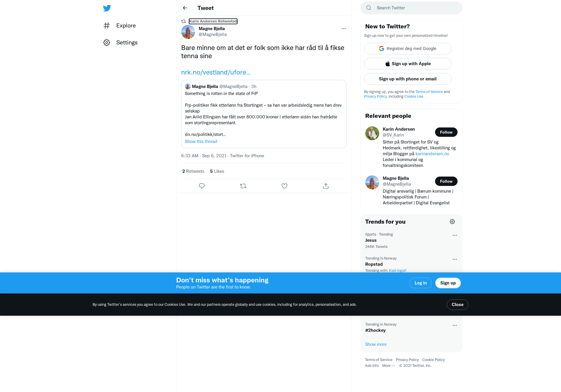Follow Karin Andersen
This screenshot has height=392, width=561.
pyautogui.click(x=446, y=132)
